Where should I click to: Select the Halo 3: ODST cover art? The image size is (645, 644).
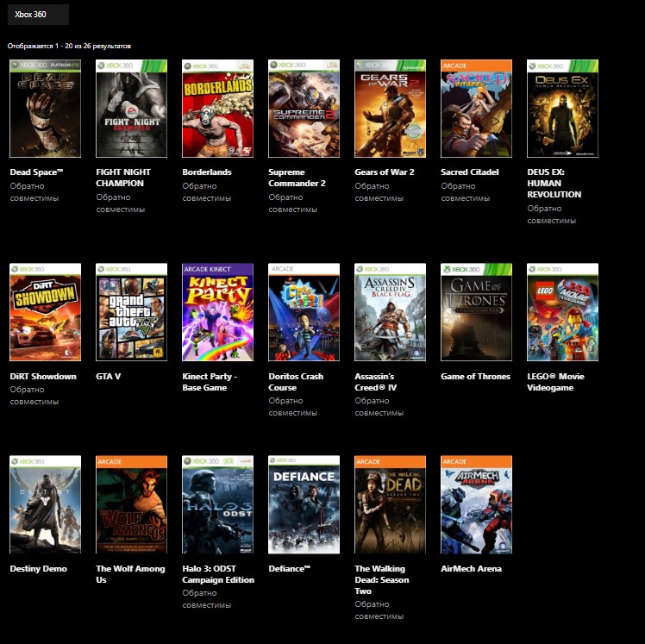(217, 504)
